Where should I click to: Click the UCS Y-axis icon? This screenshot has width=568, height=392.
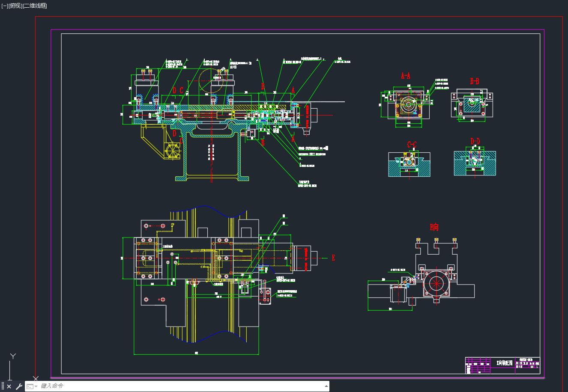13,356
